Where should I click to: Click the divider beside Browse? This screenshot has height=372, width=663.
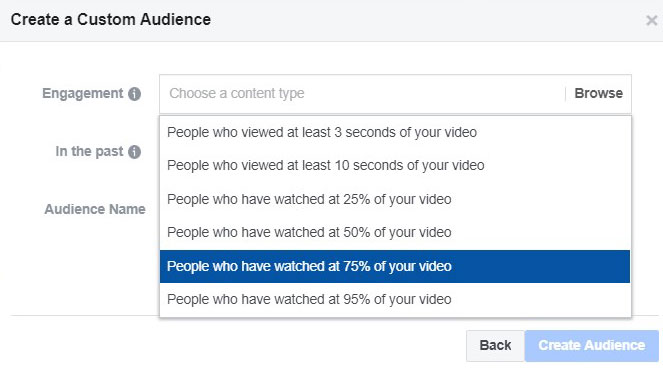click(565, 93)
